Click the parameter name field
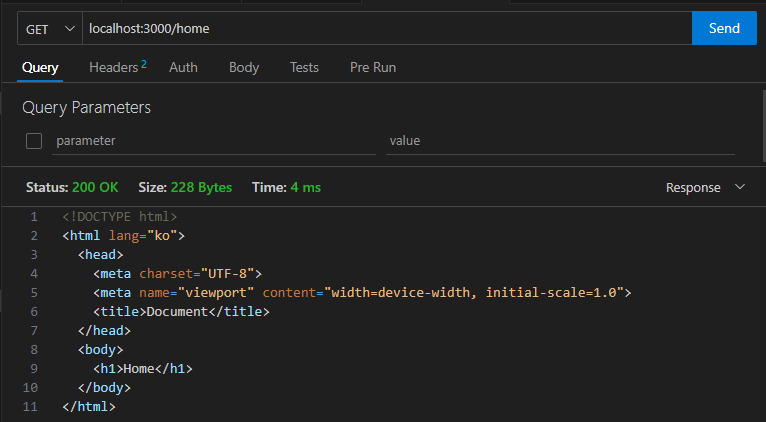The width and height of the screenshot is (766, 422). (x=214, y=141)
